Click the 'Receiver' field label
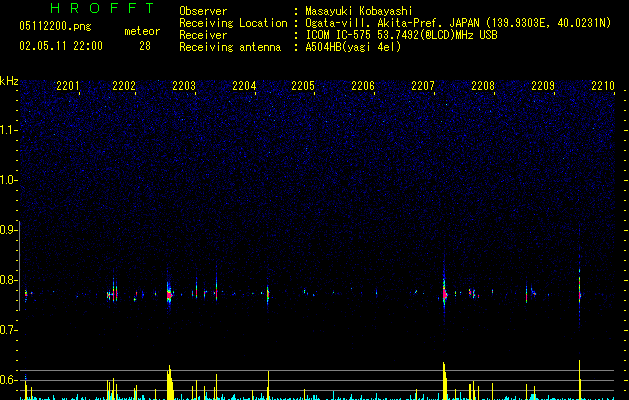The image size is (629, 400). (203, 35)
